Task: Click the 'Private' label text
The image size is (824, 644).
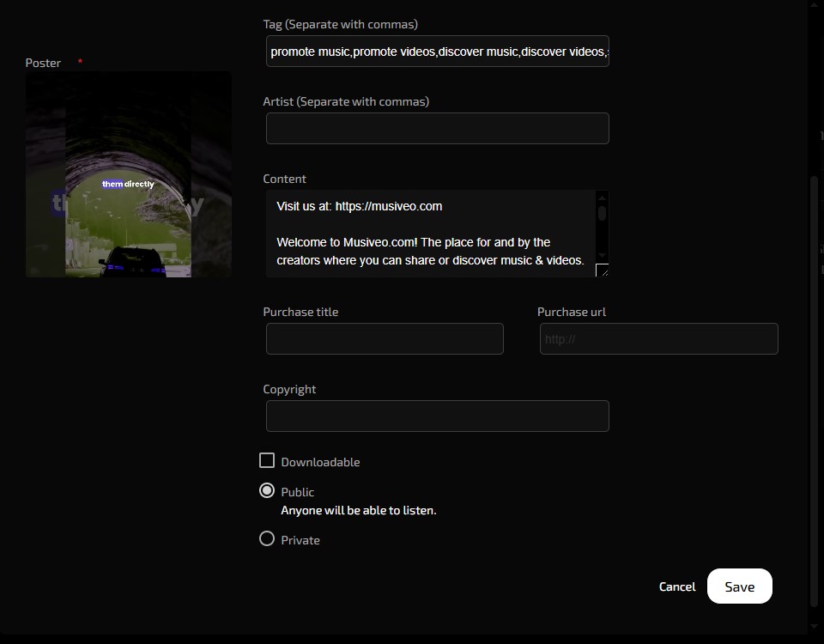Action: click(300, 540)
